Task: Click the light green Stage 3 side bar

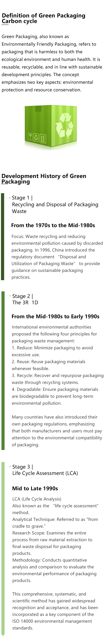Action: [3, 550]
